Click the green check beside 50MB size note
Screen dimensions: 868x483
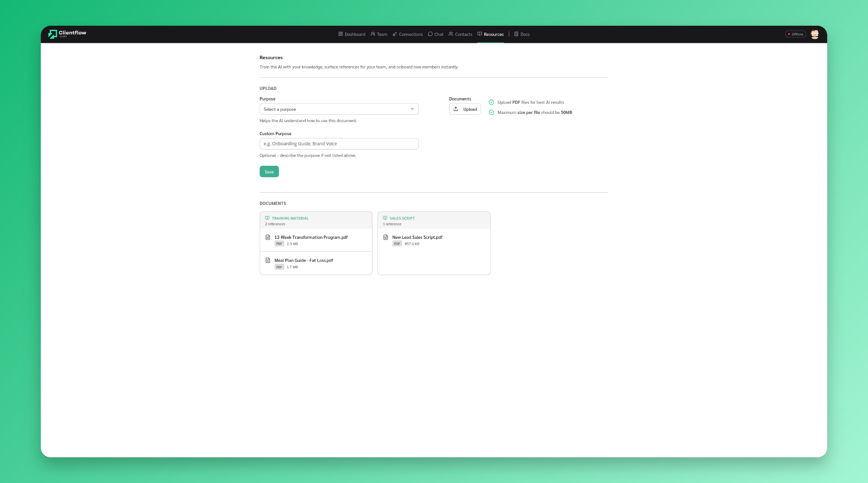[x=491, y=112]
